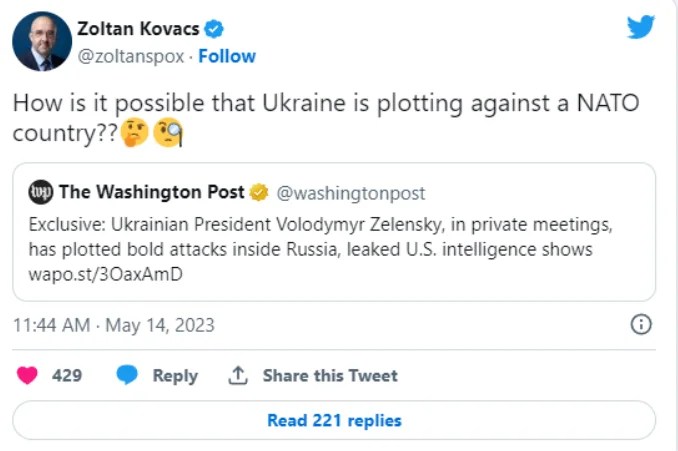Click the Share this Tweet label
Image resolution: width=678 pixels, height=451 pixels.
pyautogui.click(x=330, y=376)
